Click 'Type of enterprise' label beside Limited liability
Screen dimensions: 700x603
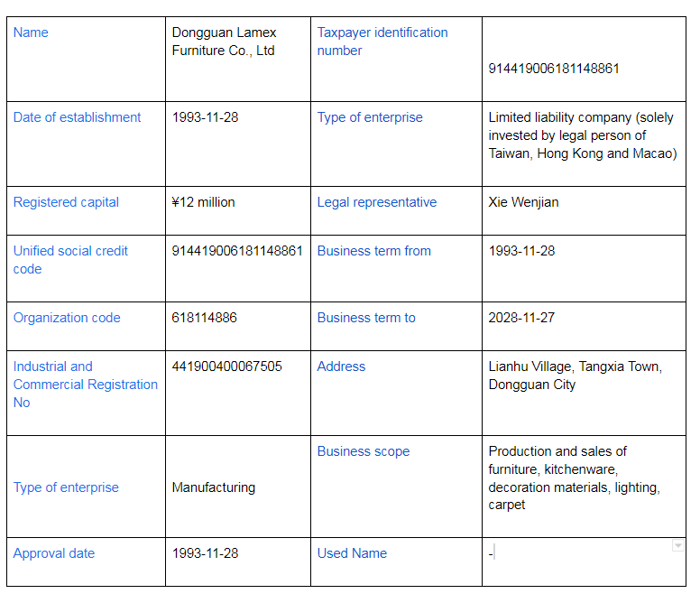point(370,117)
